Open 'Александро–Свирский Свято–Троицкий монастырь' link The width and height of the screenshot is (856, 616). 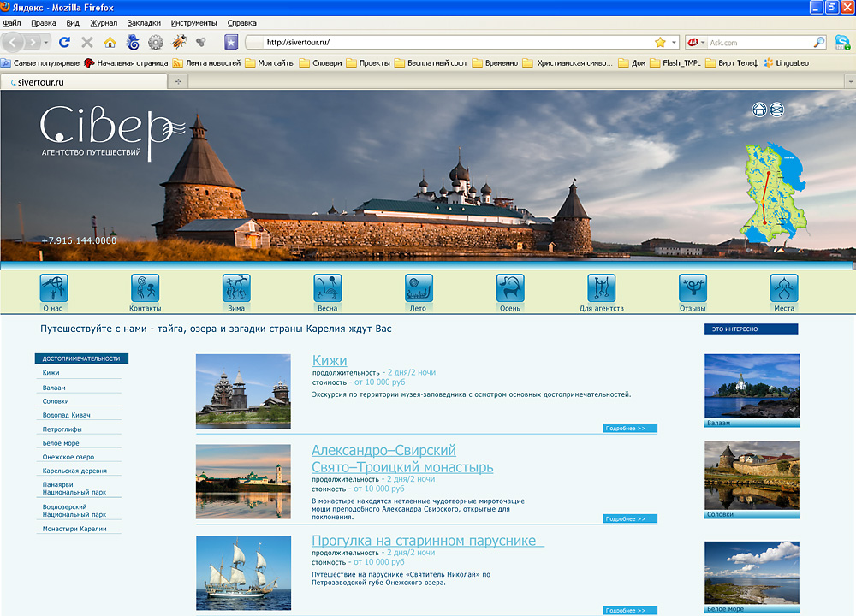(402, 459)
